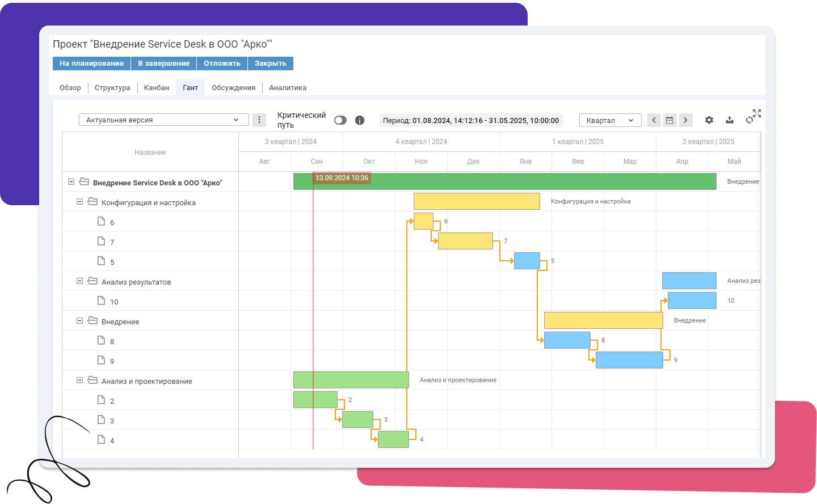Click the blue bar of task 5
This screenshot has height=504, width=817.
527,261
